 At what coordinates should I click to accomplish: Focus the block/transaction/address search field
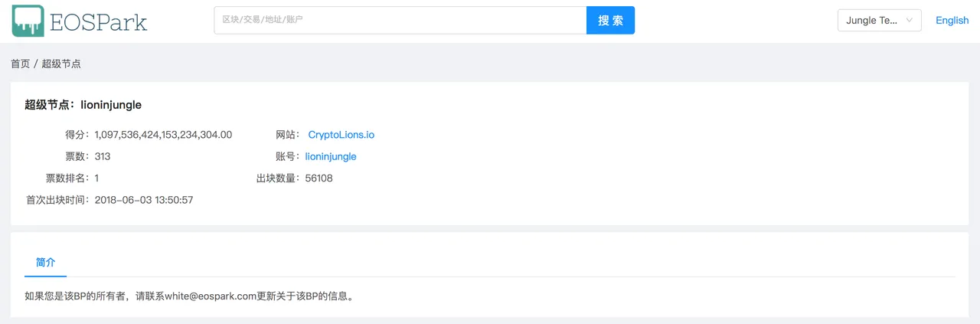tap(400, 20)
